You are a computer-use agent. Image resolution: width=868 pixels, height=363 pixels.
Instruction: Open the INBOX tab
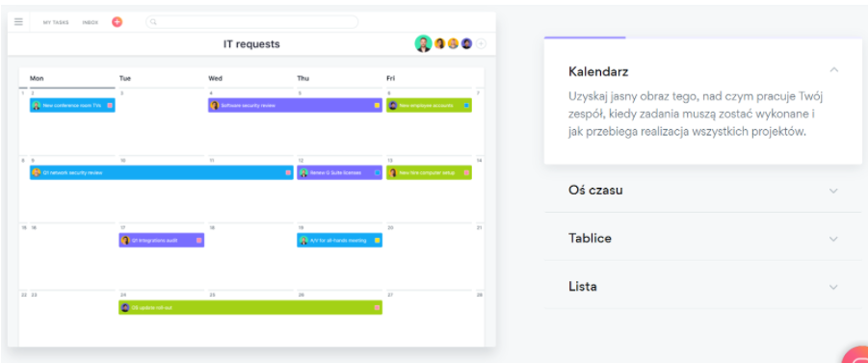click(91, 23)
